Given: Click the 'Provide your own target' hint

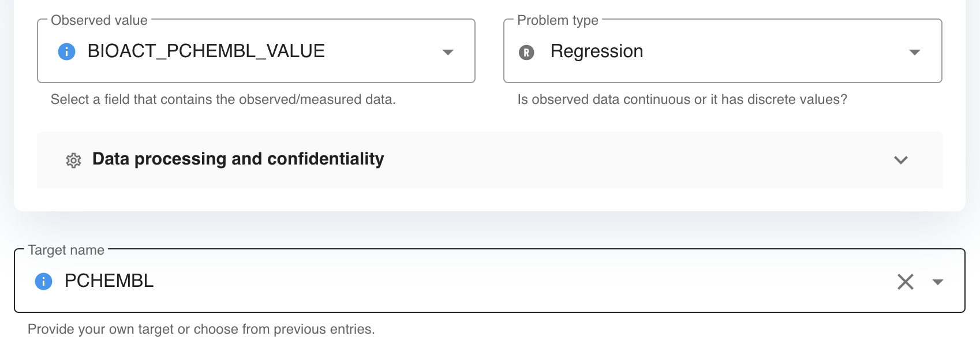Looking at the screenshot, I should [201, 329].
